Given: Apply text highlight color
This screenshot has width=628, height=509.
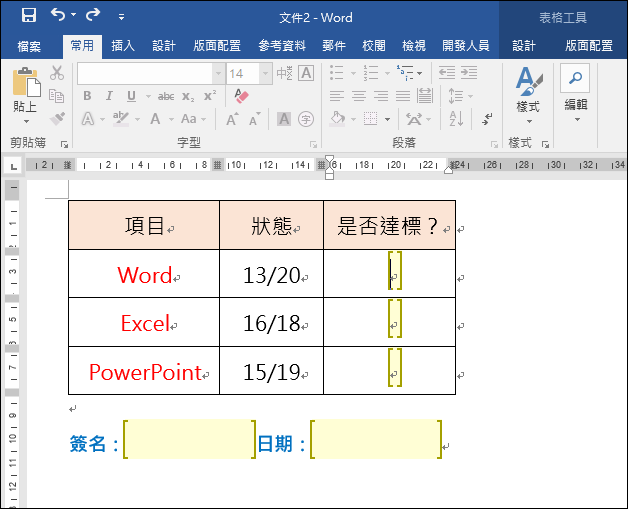Looking at the screenshot, I should pos(121,119).
